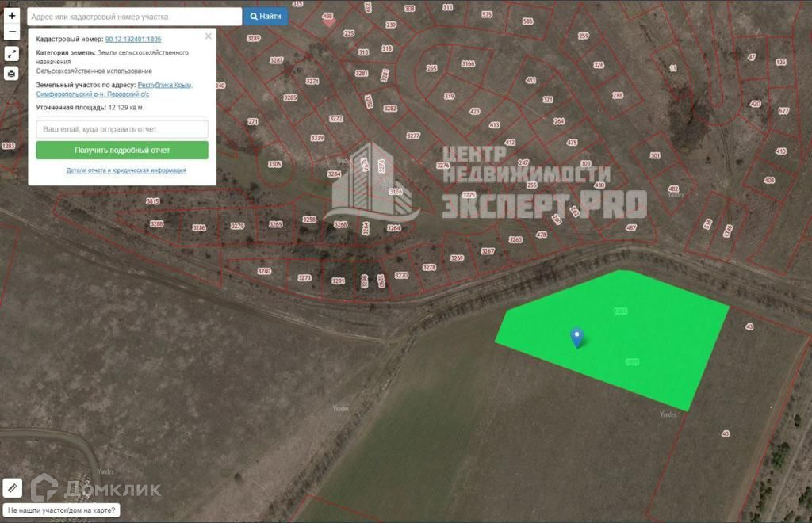This screenshot has height=523, width=812.
Task: Click Не нашли участок/дом на карте button
Action: 62,510
